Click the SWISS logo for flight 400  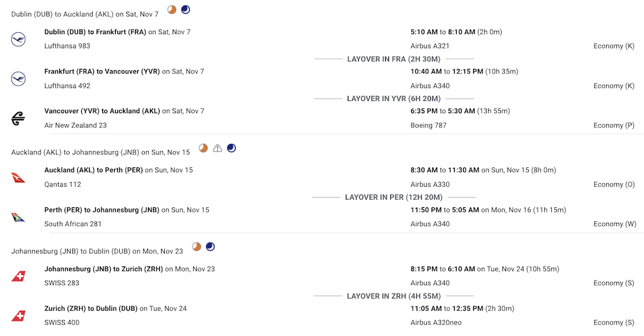[x=18, y=316]
